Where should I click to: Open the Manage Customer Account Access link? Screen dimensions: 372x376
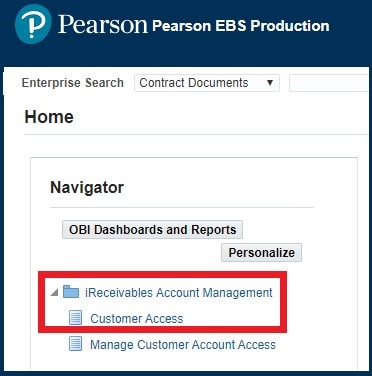(183, 344)
